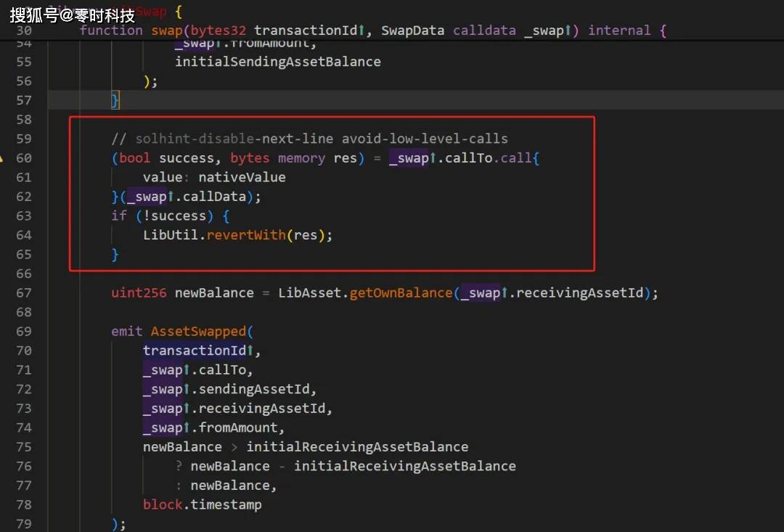Image resolution: width=784 pixels, height=532 pixels.
Task: Click the low-level 'call' on line 60
Action: click(516, 158)
